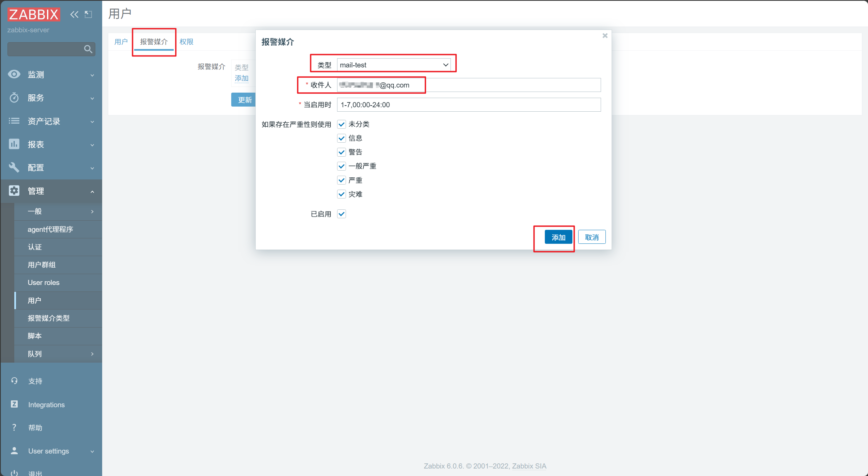Click the search magnifier icon in sidebar
The height and width of the screenshot is (476, 868).
click(x=88, y=49)
